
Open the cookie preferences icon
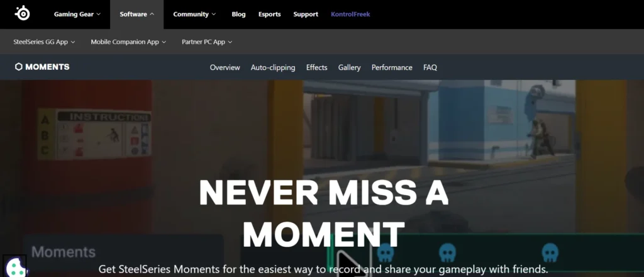point(15,266)
